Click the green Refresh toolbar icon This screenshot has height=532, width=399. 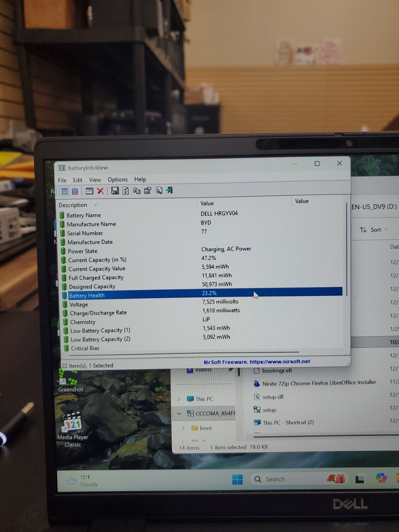(126, 191)
